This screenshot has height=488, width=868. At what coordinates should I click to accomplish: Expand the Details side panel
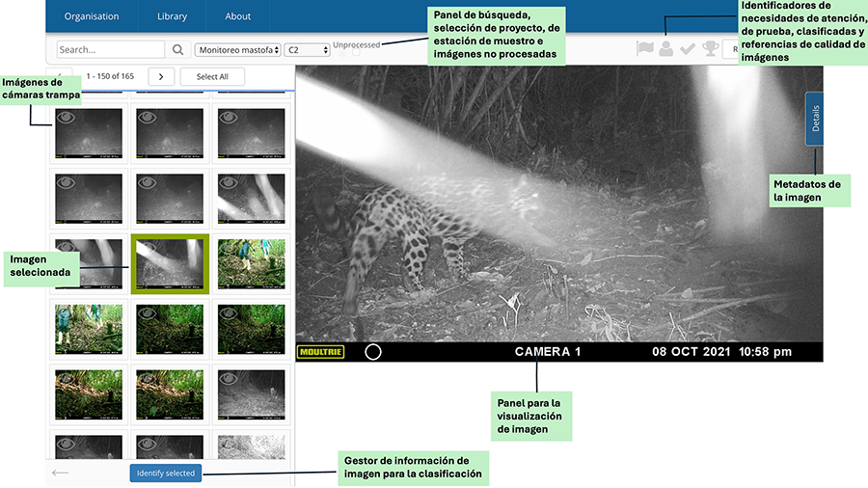814,119
